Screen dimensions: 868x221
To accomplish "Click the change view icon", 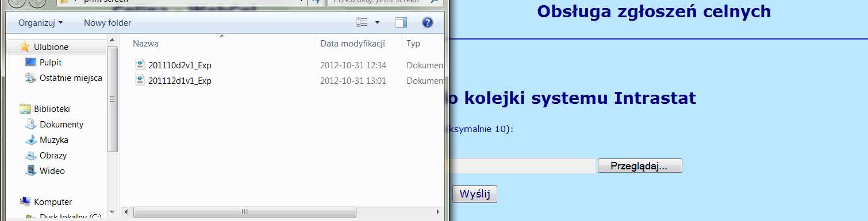I will pyautogui.click(x=362, y=22).
